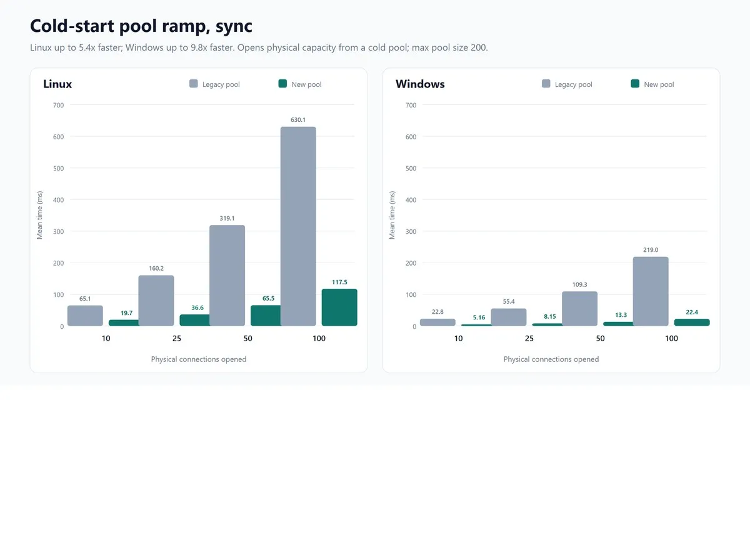The width and height of the screenshot is (750, 560).
Task: Click the Windows new pool bar labeled 22.4
Action: 692,322
